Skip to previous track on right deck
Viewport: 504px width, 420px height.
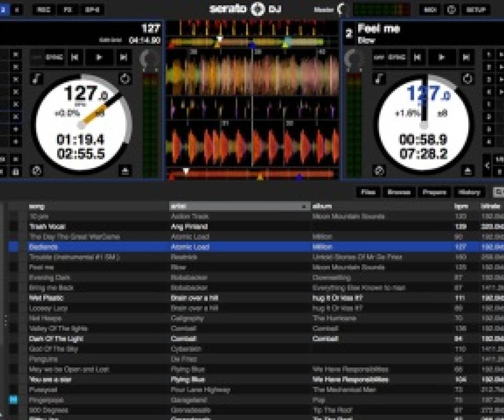coord(417,57)
